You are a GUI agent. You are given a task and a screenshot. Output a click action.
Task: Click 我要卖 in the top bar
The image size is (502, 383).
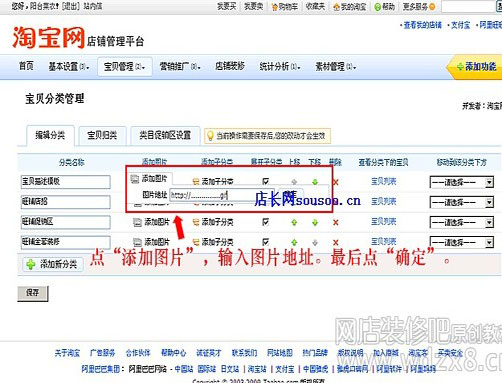(253, 6)
